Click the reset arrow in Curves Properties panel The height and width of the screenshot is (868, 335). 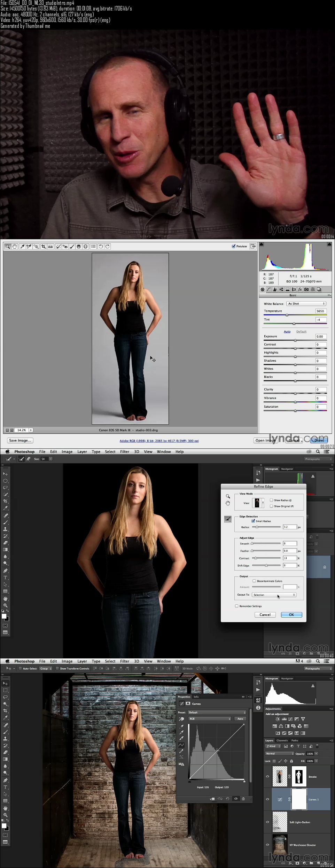(x=227, y=799)
